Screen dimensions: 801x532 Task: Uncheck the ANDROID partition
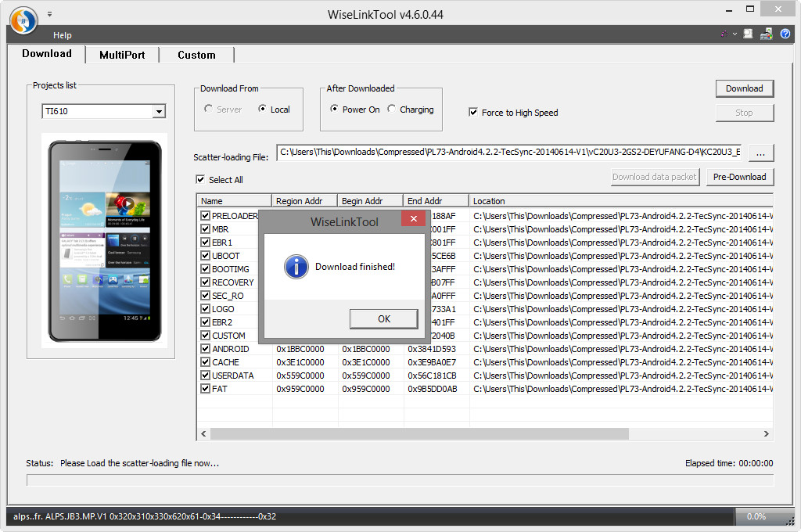click(x=206, y=348)
